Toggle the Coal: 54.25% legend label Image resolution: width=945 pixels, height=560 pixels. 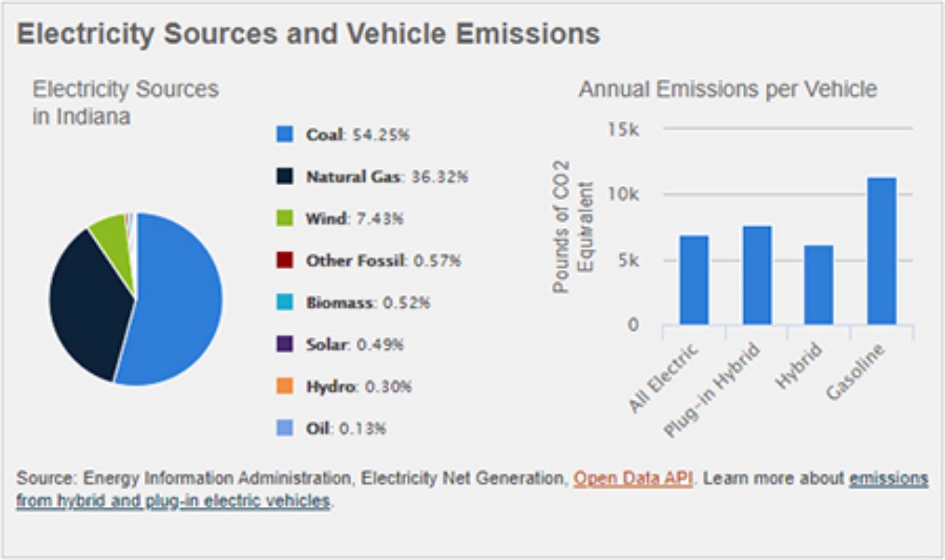[x=357, y=135]
